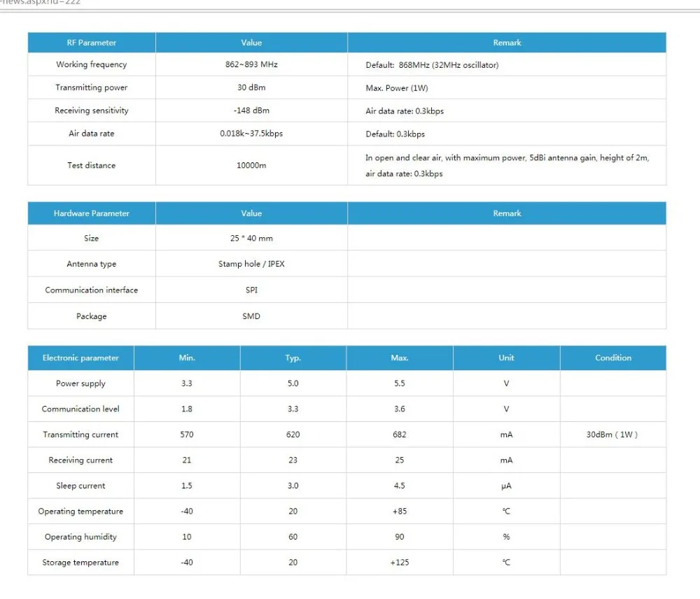The width and height of the screenshot is (700, 599).
Task: Click the '10000m' test distance value
Action: [251, 165]
